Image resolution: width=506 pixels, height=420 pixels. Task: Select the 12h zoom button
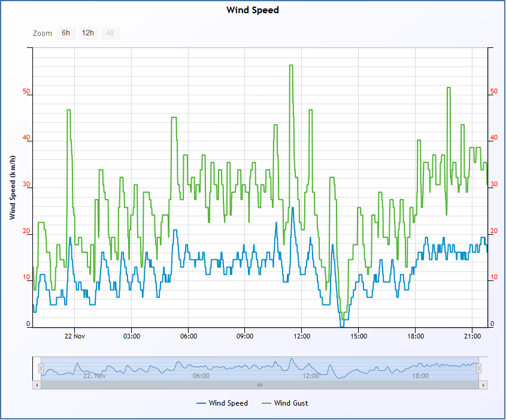click(88, 33)
